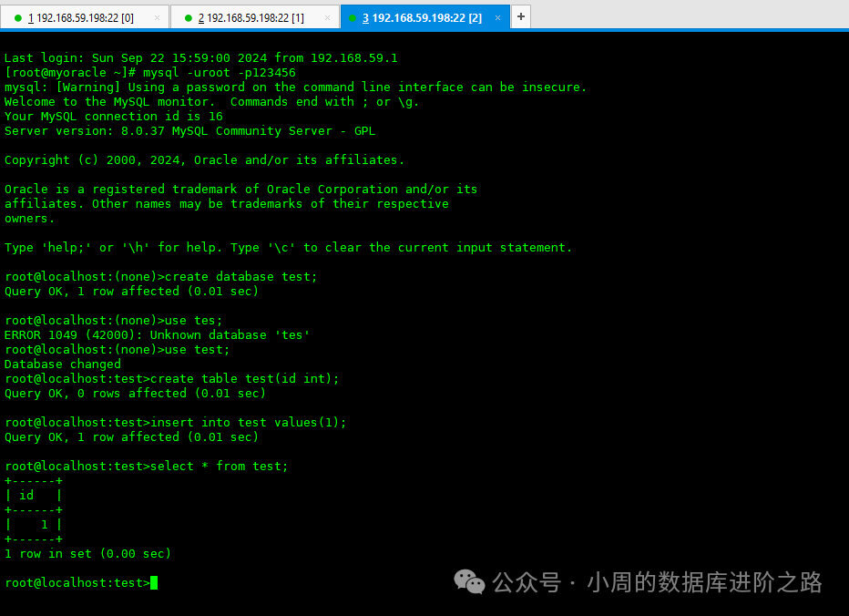Open a new session tab with plus button
849x616 pixels.
pos(521,16)
